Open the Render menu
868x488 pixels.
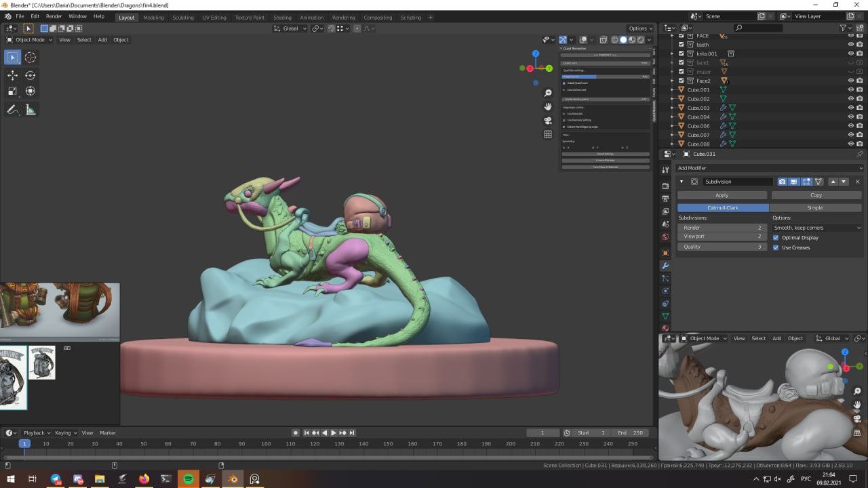54,16
